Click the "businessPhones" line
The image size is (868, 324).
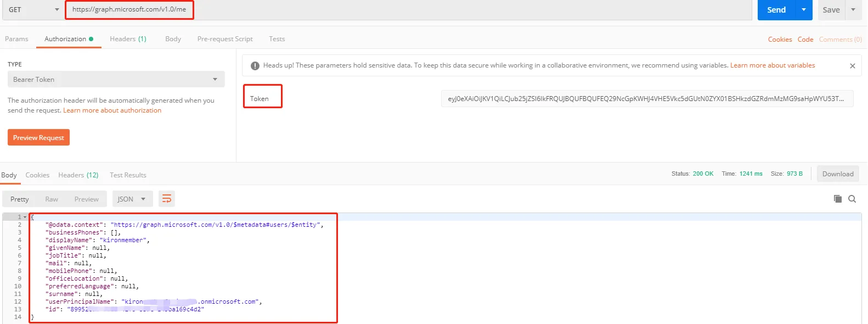click(x=83, y=232)
